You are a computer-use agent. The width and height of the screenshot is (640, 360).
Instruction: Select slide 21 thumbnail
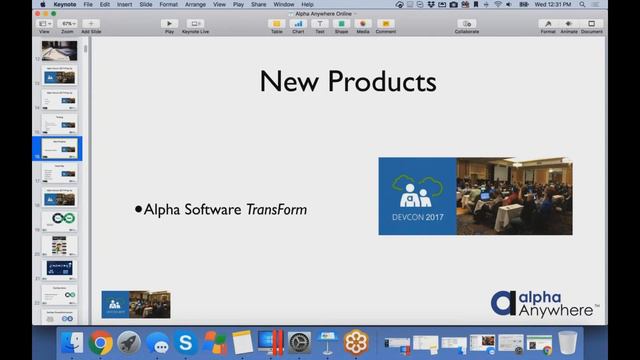(x=59, y=270)
